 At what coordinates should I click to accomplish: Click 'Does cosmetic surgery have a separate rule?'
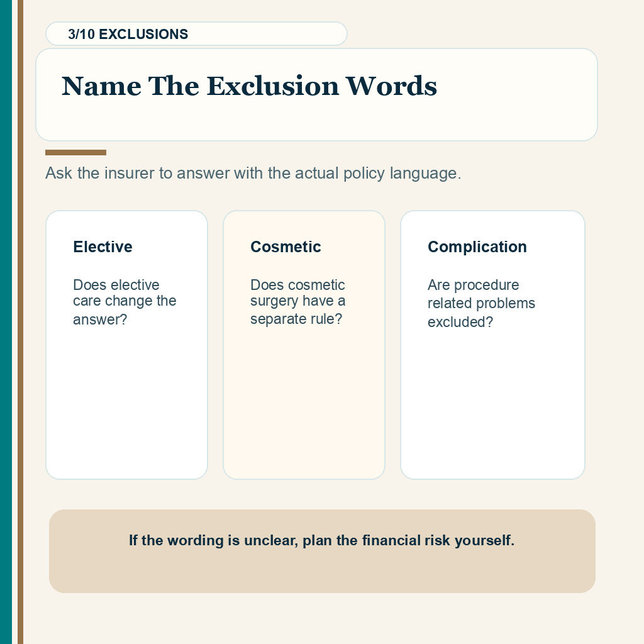pyautogui.click(x=297, y=302)
